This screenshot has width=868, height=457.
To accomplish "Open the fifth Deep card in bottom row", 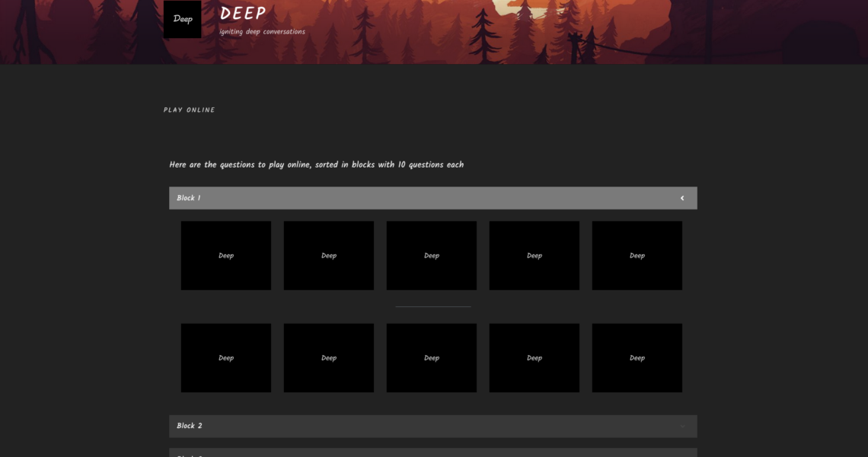I will tap(637, 358).
